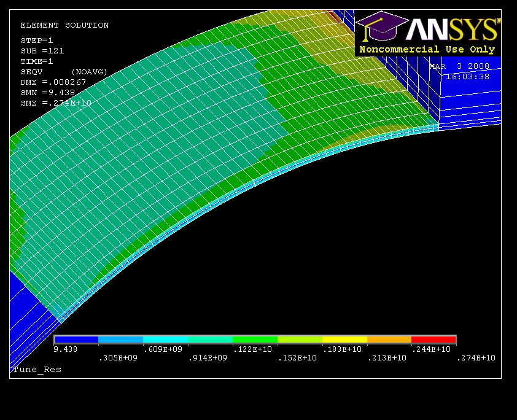Select the STEP=1 text

click(x=37, y=41)
